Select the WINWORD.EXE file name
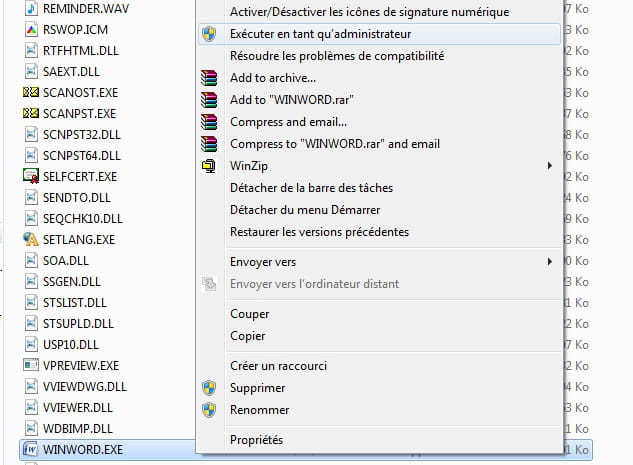Screen dimensions: 633x465 [x=83, y=449]
